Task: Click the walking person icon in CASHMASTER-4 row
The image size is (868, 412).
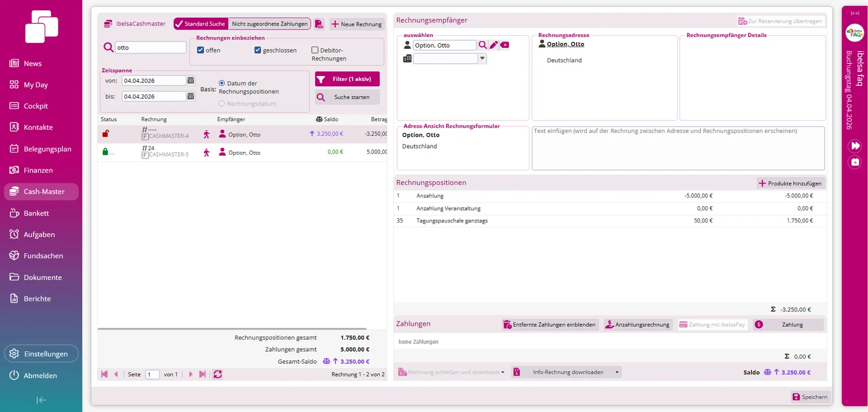Action: click(x=207, y=134)
